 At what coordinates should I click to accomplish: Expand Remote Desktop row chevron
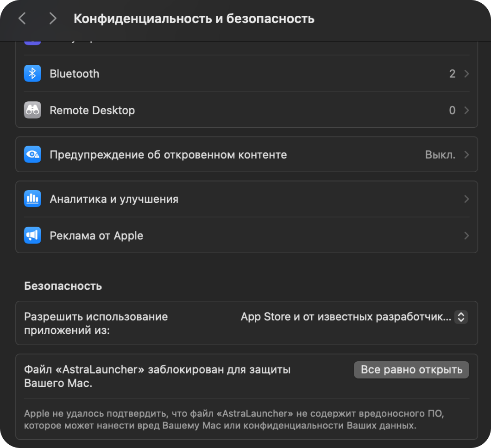pos(466,110)
